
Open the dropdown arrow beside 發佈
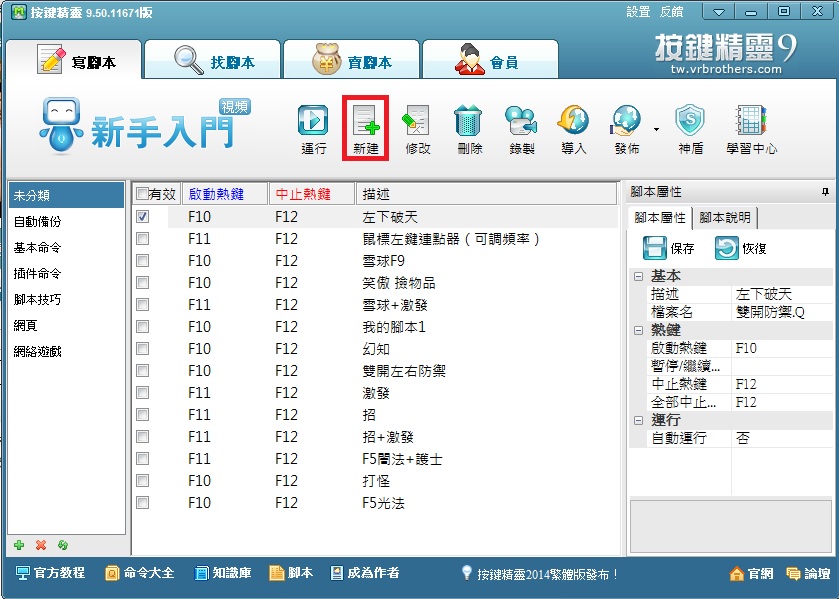click(657, 129)
